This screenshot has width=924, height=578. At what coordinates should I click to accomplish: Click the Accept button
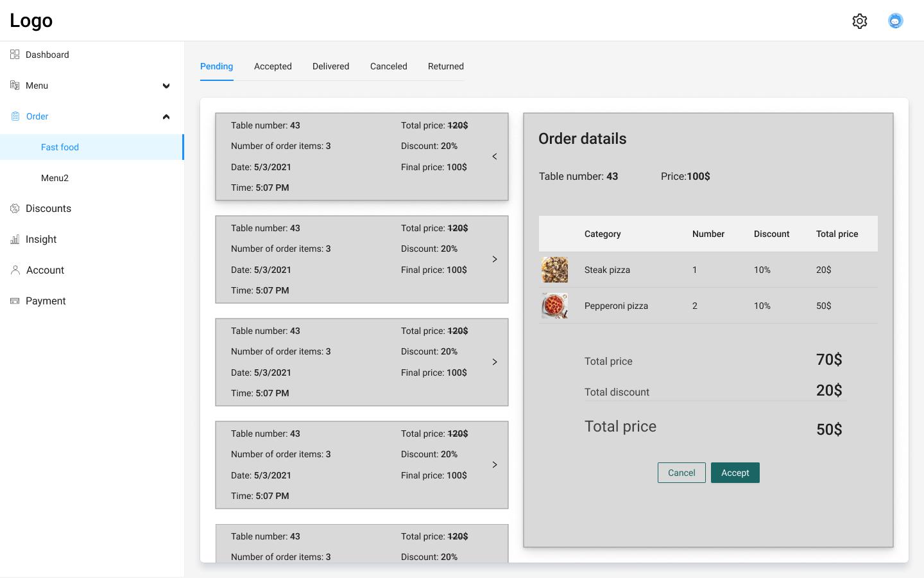point(735,473)
